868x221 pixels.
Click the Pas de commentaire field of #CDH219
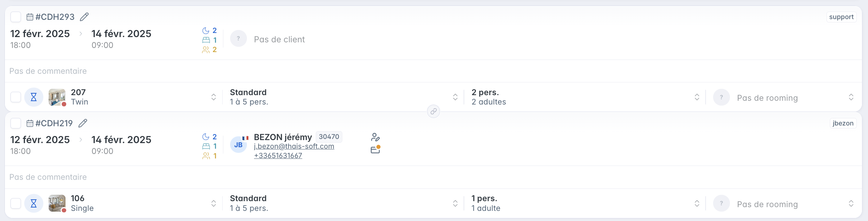pos(433,177)
